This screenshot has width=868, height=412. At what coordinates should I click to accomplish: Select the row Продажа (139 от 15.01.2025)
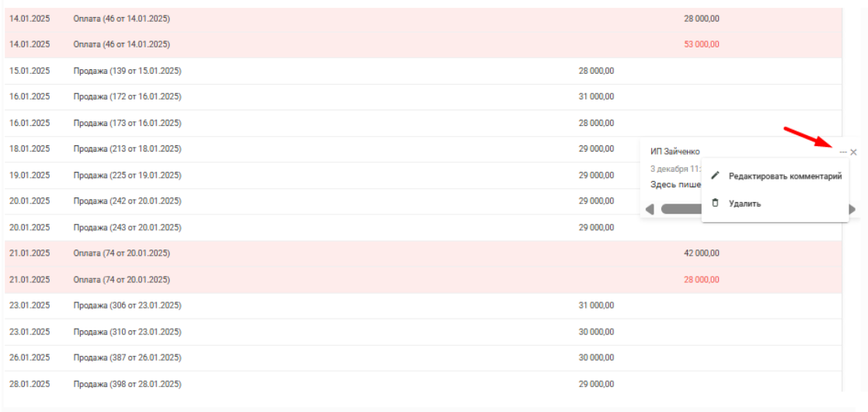[423, 71]
